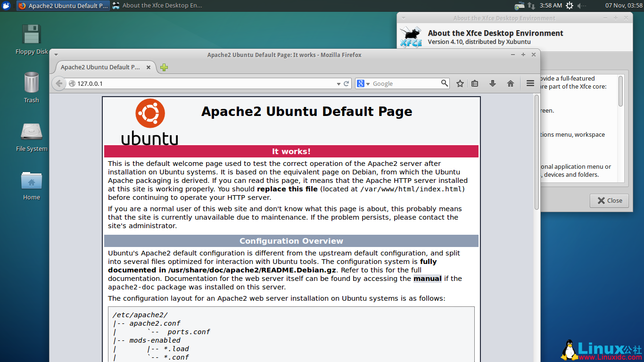Click the back navigation arrow

(x=59, y=83)
